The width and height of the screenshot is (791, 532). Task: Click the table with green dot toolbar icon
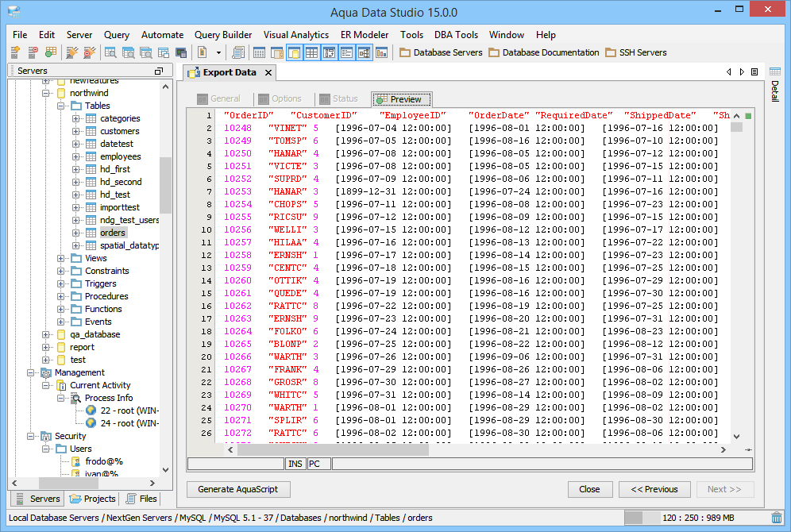click(51, 52)
